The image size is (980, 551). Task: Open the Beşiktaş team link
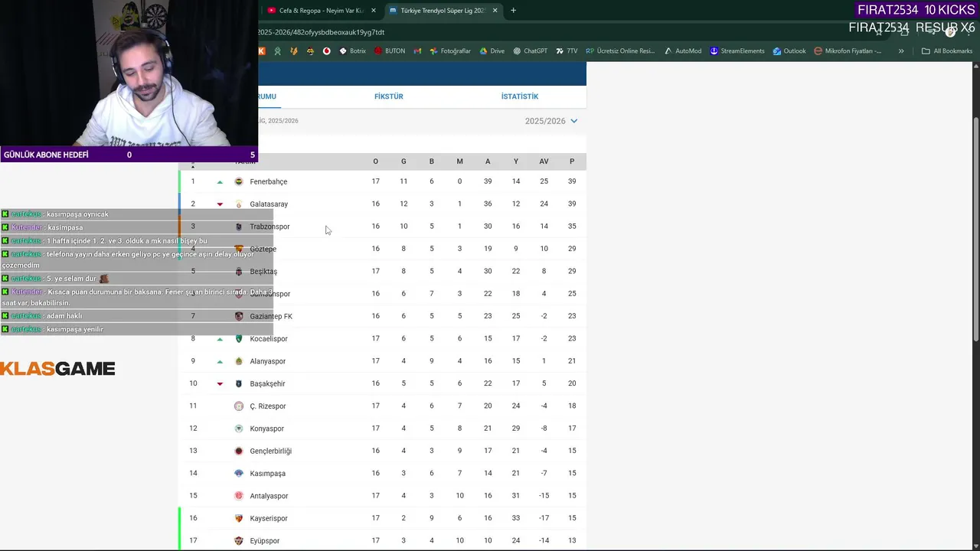(x=263, y=272)
